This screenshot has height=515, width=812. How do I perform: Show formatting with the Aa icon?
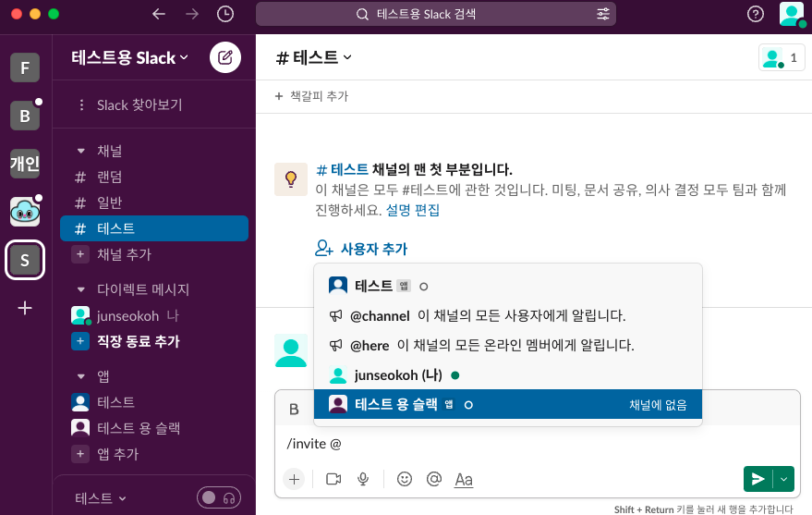click(x=464, y=480)
